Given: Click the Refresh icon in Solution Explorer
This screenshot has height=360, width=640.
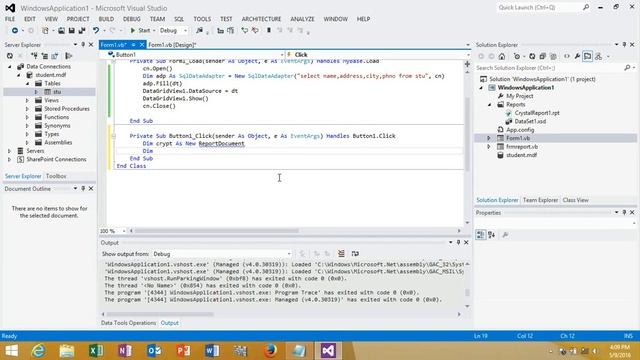Looking at the screenshot, I should pos(532,57).
